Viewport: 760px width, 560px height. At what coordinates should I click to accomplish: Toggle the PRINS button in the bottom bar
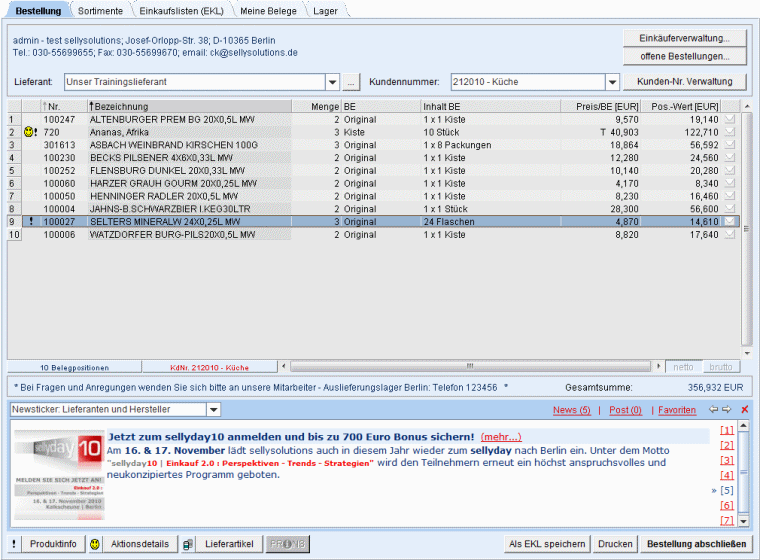click(x=288, y=544)
